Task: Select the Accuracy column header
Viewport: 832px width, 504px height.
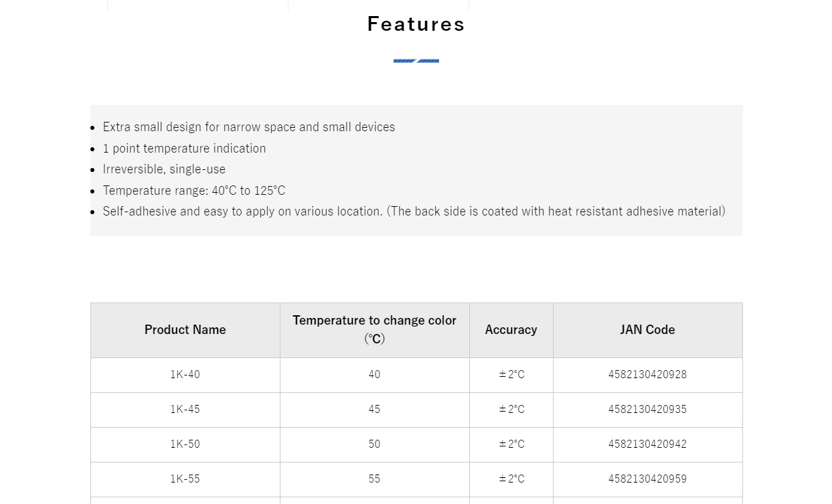Action: [511, 330]
